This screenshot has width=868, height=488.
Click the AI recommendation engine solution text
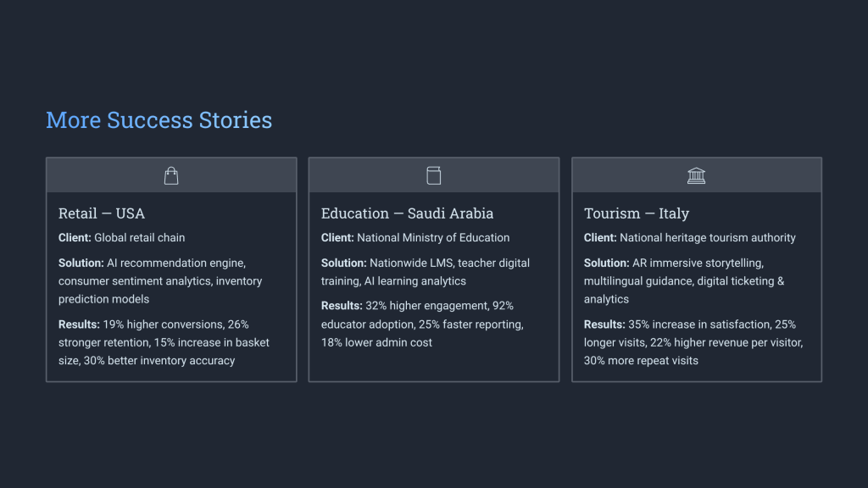pos(176,263)
